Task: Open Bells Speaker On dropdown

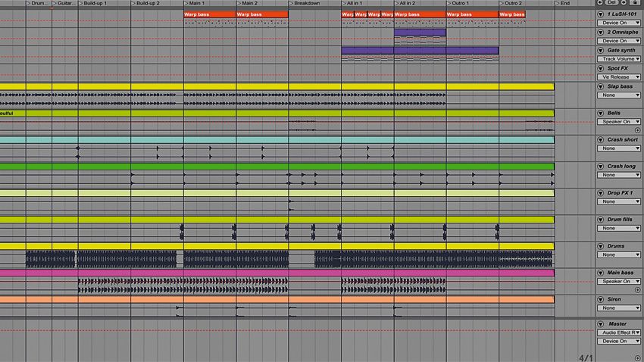Action: (619, 122)
